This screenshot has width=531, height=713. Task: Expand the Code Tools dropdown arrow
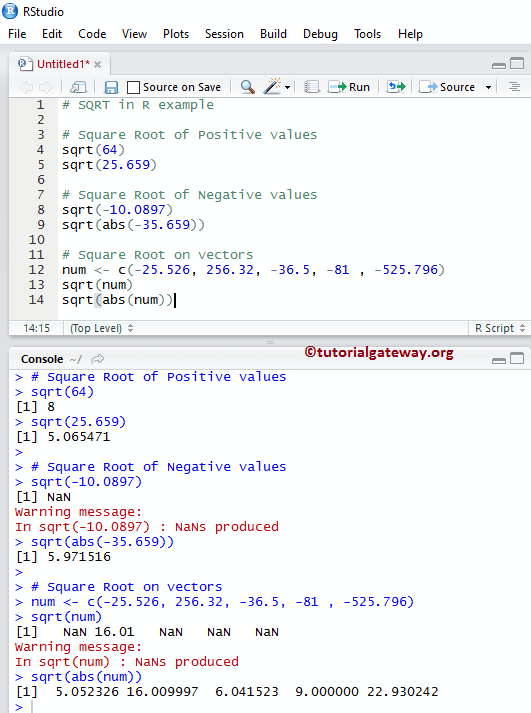(287, 87)
